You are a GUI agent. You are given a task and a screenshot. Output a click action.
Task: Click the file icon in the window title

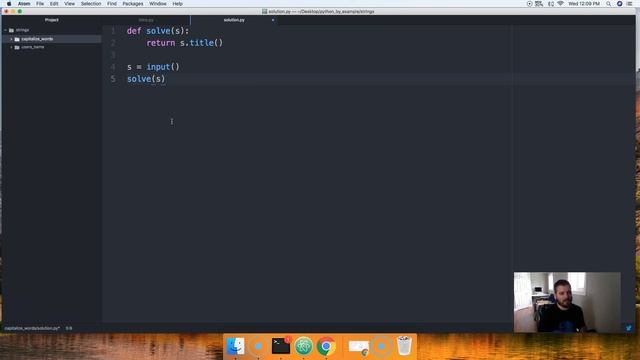(x=264, y=11)
